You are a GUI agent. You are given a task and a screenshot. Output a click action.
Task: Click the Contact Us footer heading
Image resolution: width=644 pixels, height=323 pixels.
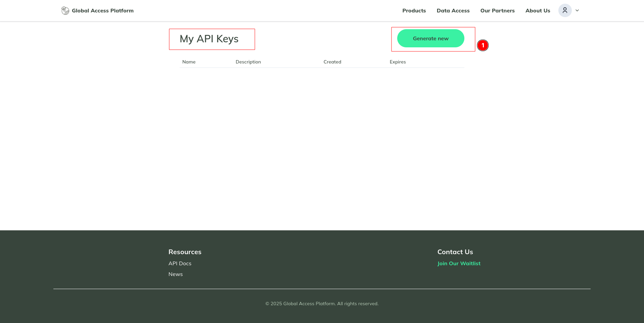point(455,252)
